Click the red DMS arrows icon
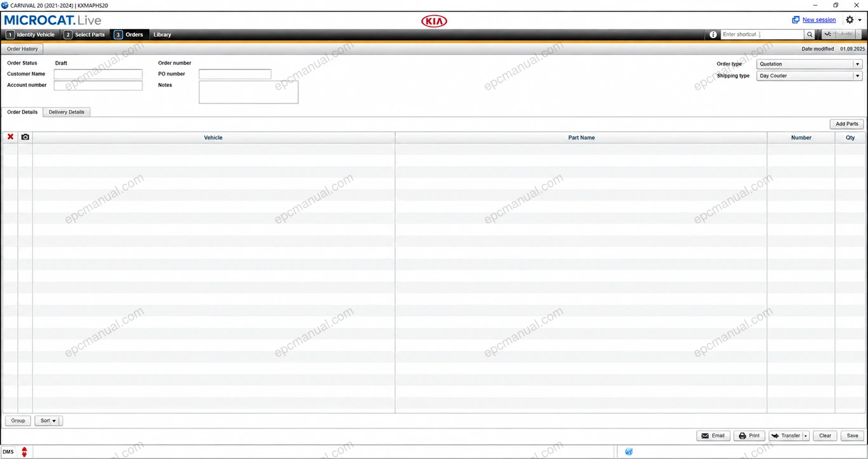 pyautogui.click(x=25, y=451)
